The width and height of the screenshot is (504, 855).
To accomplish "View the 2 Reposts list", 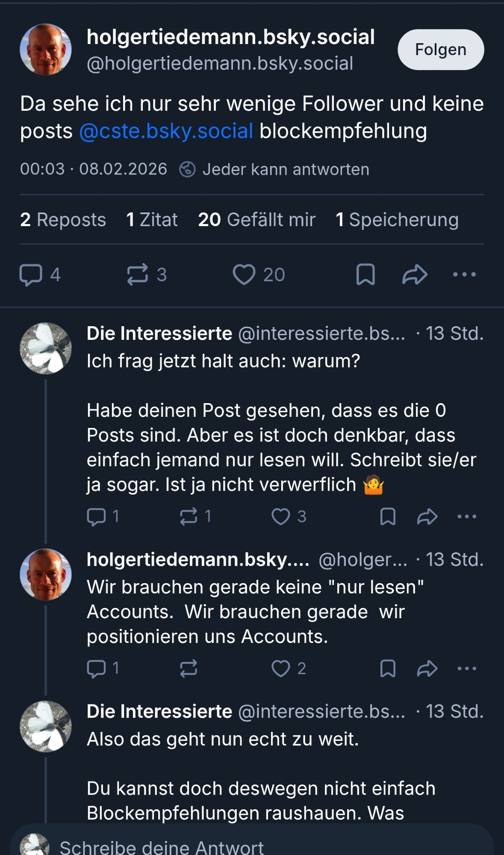I will [63, 220].
